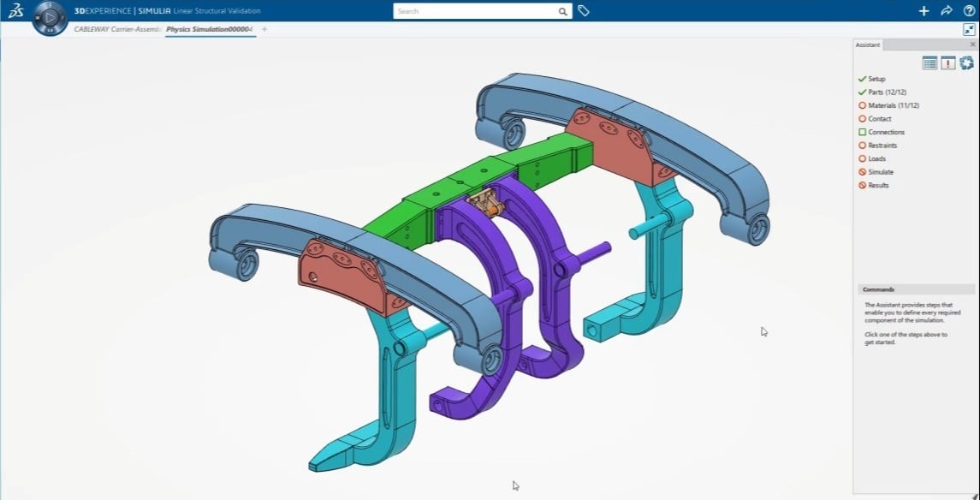Click the refresh status icon in Assistant panel
The height and width of the screenshot is (500, 980).
pyautogui.click(x=966, y=62)
